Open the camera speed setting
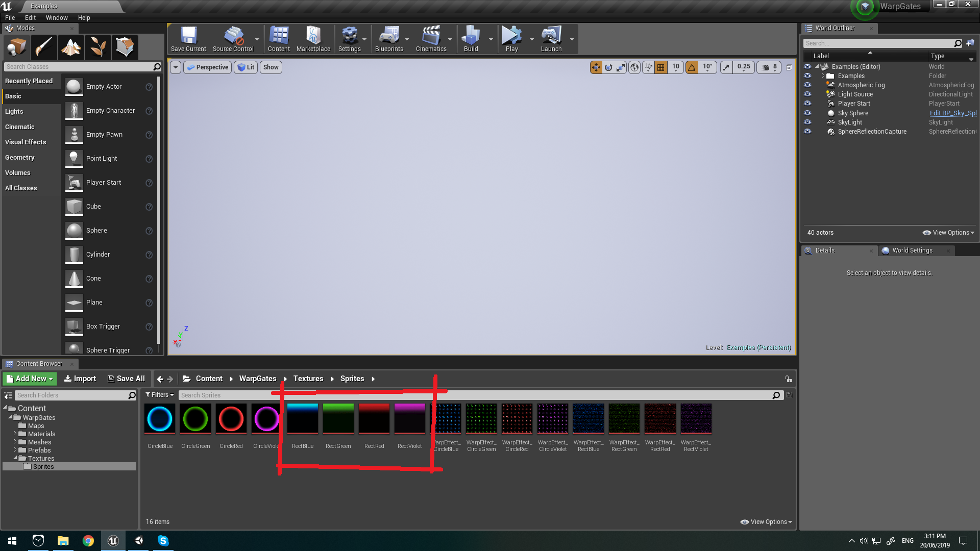The image size is (980, 551). 769,67
